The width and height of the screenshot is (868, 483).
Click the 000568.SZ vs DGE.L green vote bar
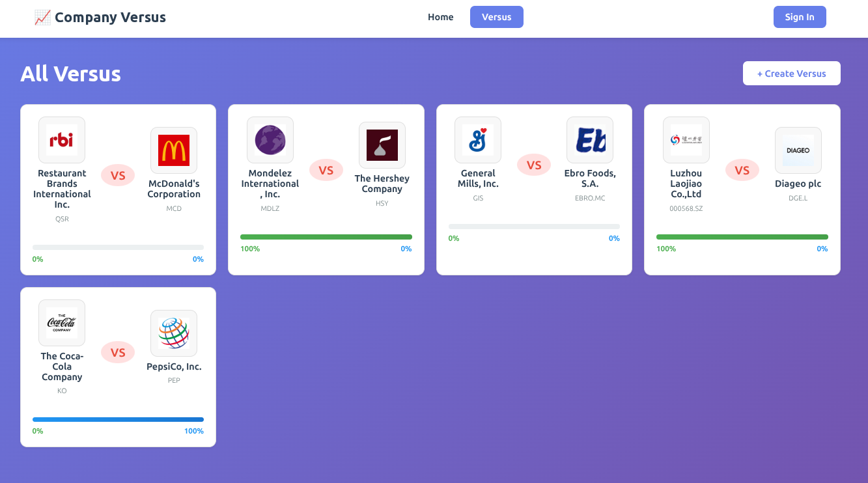click(742, 237)
